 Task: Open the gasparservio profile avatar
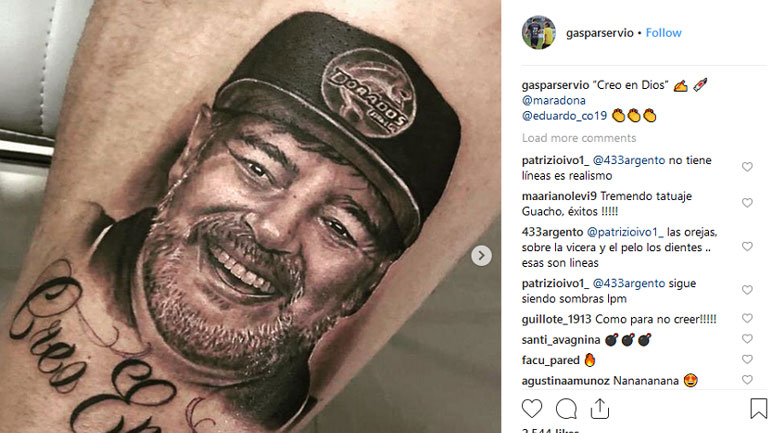(x=539, y=32)
